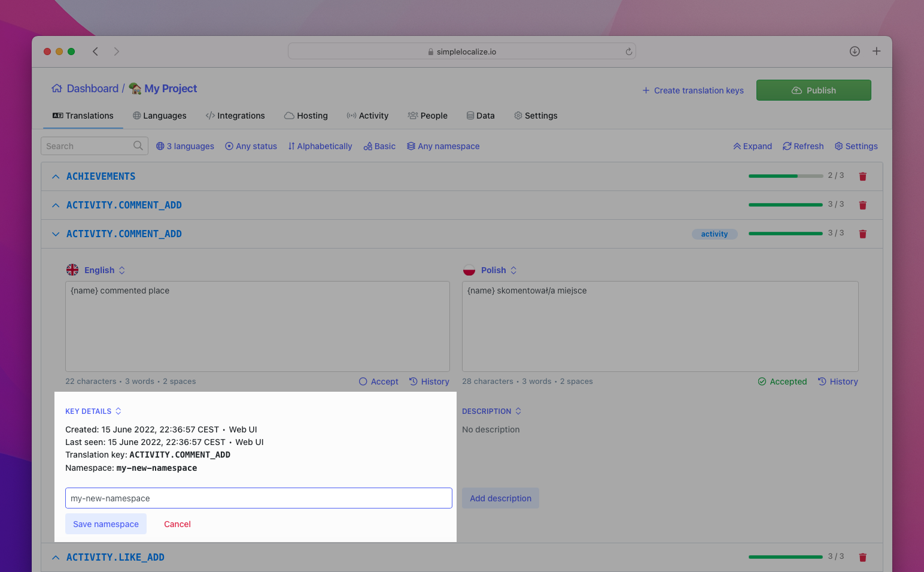Click the Polish flag icon

pos(469,270)
